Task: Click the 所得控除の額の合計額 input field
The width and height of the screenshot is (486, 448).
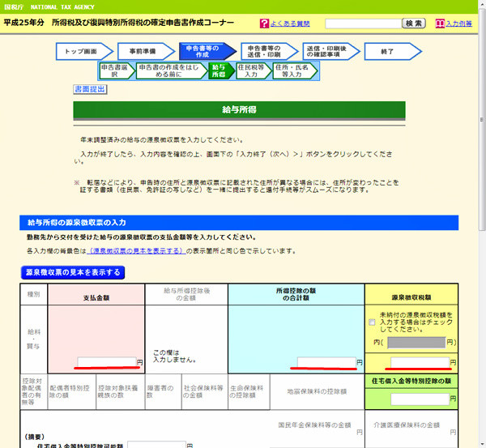Action: 326,362
